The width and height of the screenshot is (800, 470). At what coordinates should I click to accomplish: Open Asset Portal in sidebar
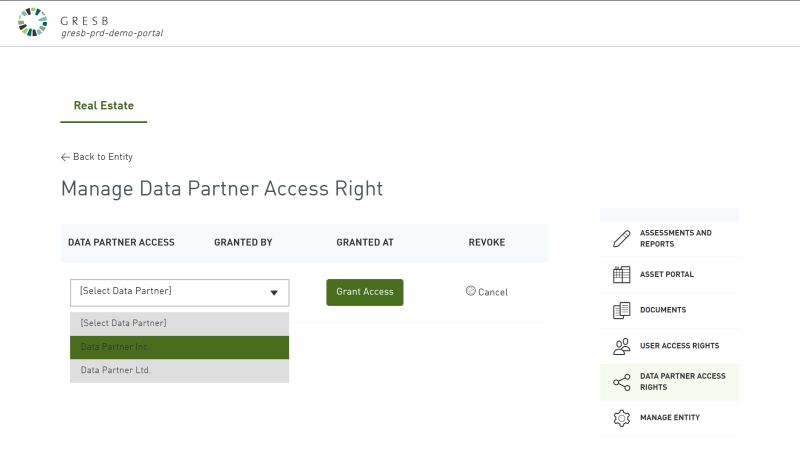[x=669, y=275]
